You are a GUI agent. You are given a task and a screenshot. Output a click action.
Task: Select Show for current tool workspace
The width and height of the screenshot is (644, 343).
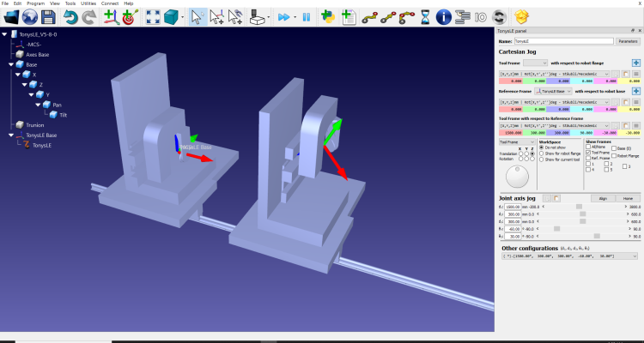coord(541,159)
